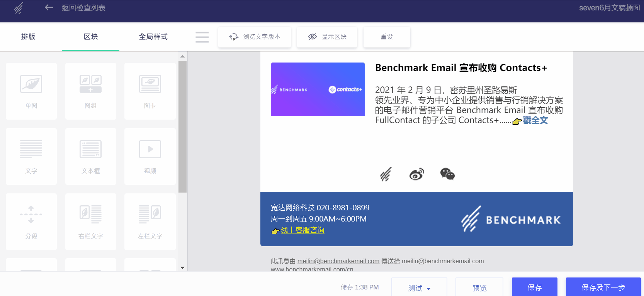Open 线上客服咨询 link

302,230
